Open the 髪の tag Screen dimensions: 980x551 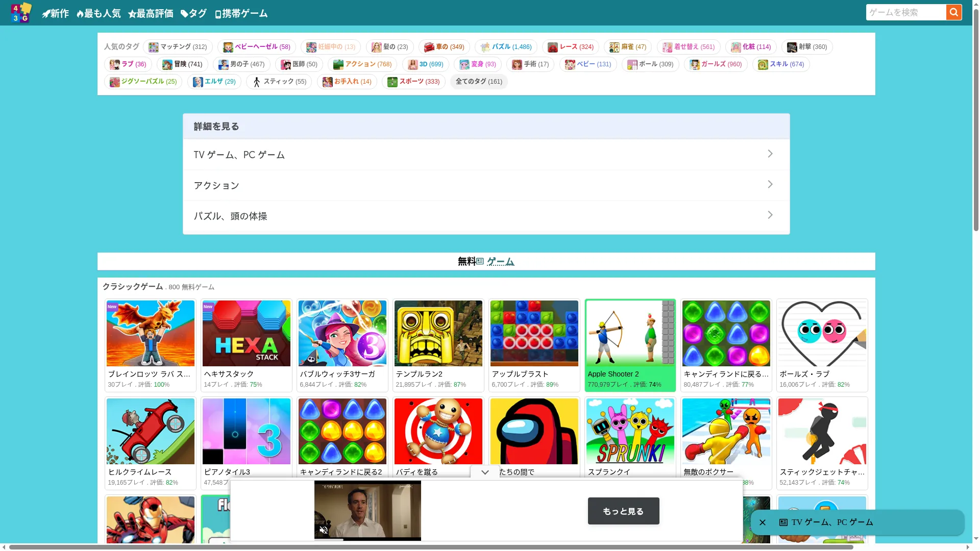pyautogui.click(x=389, y=47)
